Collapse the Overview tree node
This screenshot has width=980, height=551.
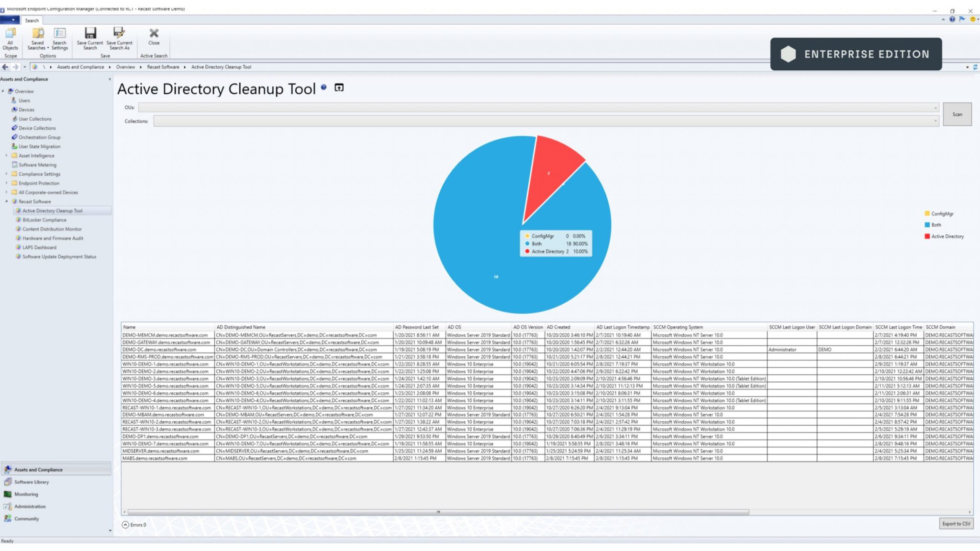(3, 91)
